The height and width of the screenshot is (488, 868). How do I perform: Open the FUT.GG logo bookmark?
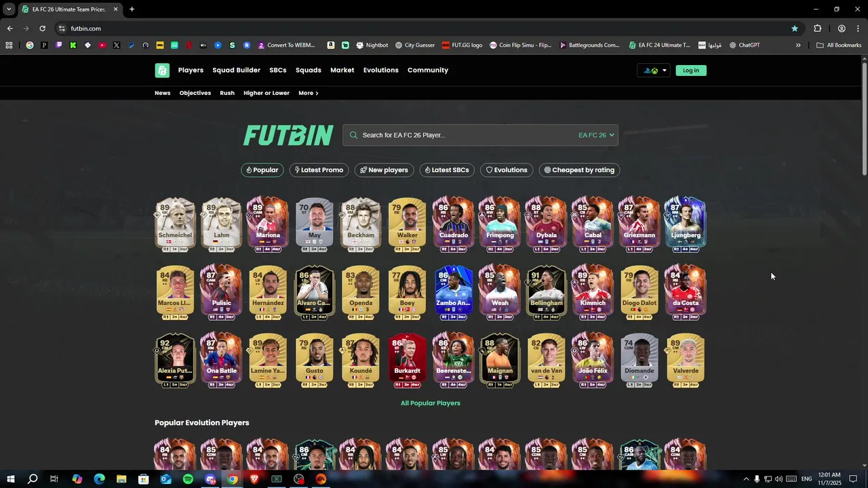point(462,45)
